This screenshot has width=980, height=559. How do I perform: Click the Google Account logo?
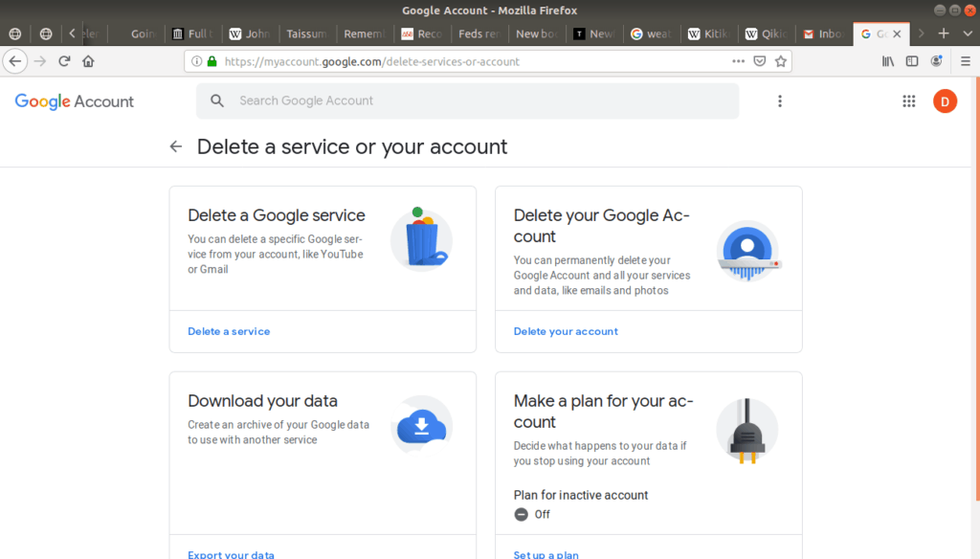75,101
